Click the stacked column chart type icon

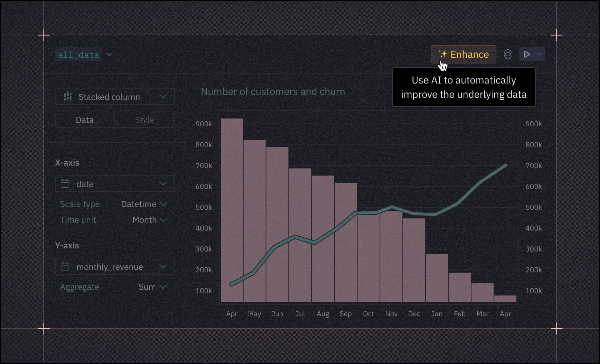[x=68, y=96]
